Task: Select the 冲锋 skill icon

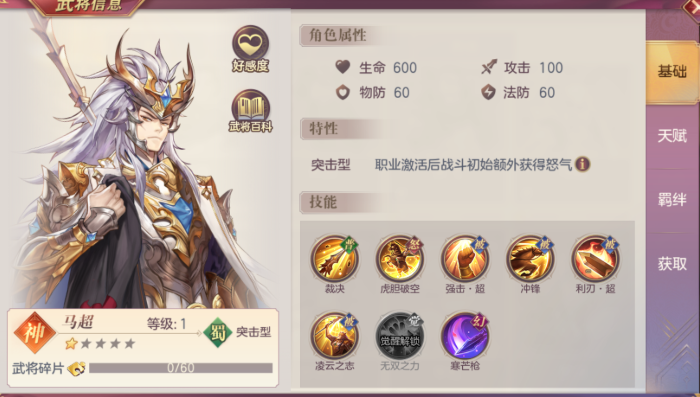Action: [530, 258]
